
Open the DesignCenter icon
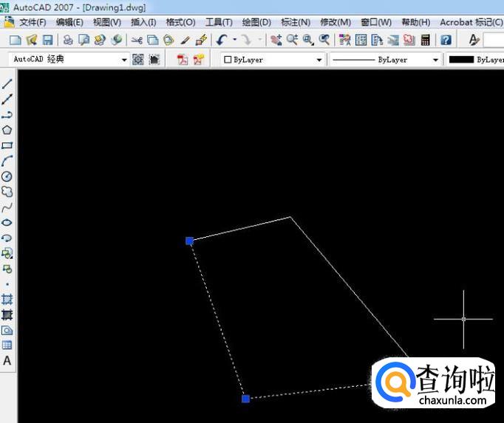pos(361,40)
